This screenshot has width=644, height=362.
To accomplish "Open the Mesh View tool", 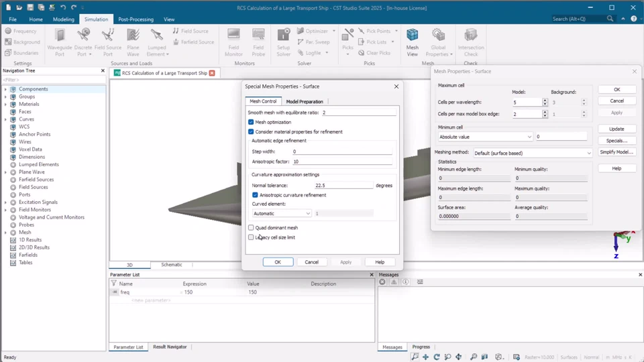I will point(412,42).
